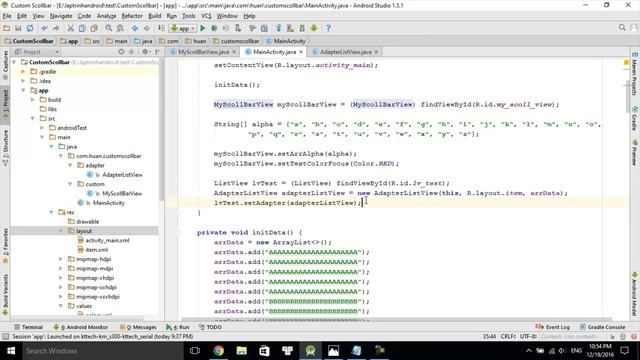The image size is (640, 360).
Task: Open the Windows Start menu
Action: click(11, 351)
